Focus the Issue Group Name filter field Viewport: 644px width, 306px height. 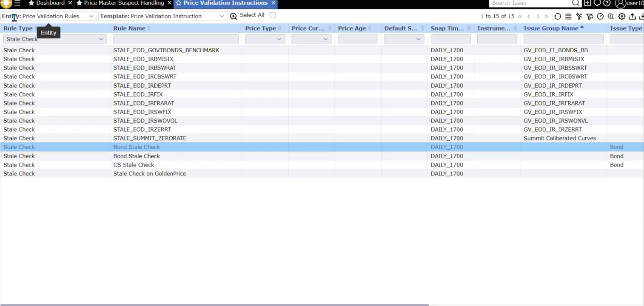[x=563, y=39]
